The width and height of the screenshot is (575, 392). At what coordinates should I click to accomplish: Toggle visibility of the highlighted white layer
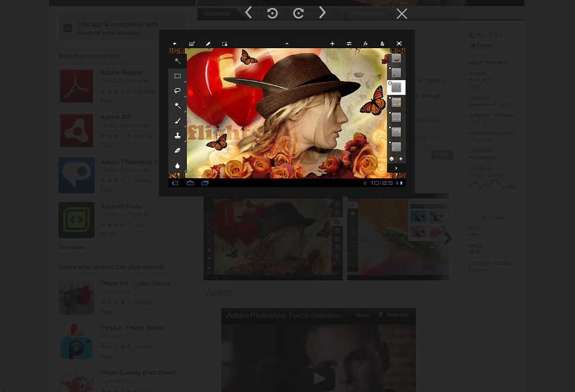(390, 83)
